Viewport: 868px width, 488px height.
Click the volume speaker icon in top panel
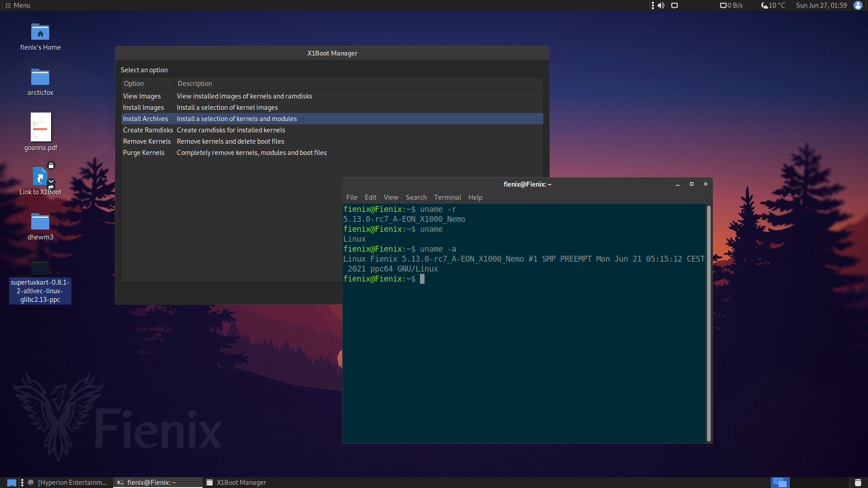click(x=661, y=5)
